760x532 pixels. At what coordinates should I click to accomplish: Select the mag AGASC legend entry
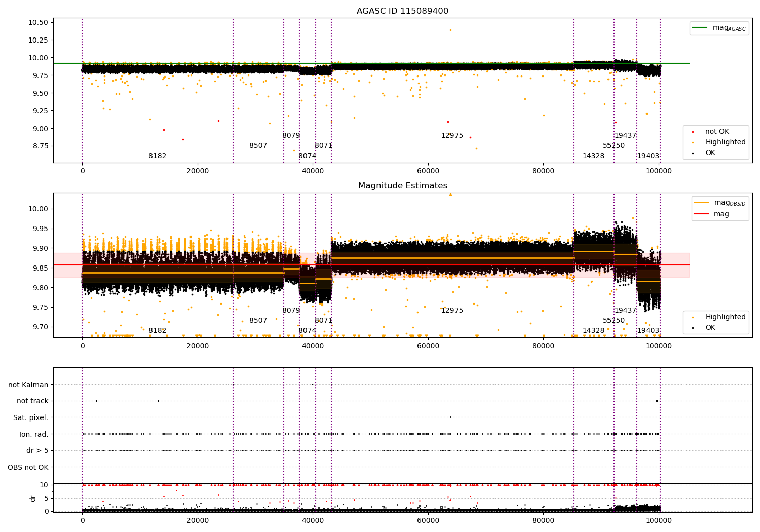tap(719, 28)
